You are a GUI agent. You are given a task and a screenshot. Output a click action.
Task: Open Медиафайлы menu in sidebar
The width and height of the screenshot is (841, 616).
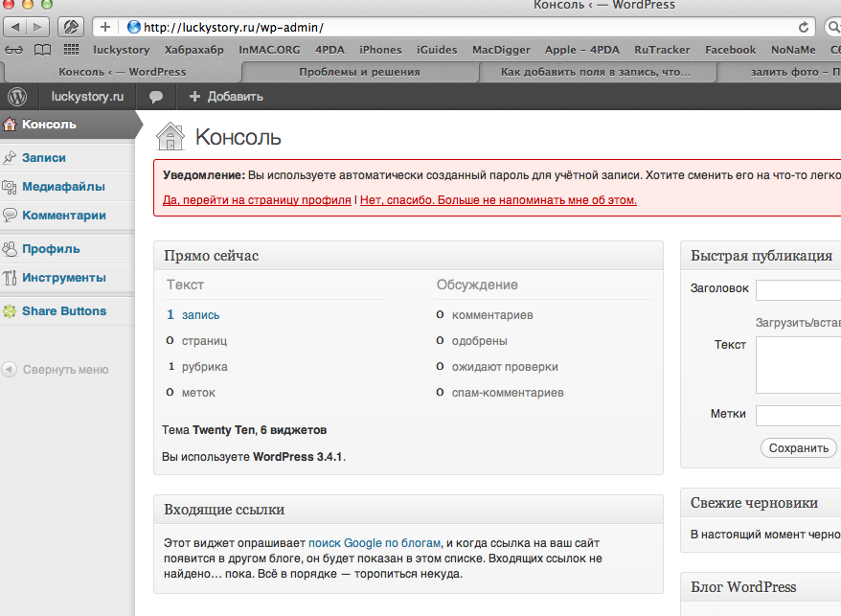click(63, 187)
